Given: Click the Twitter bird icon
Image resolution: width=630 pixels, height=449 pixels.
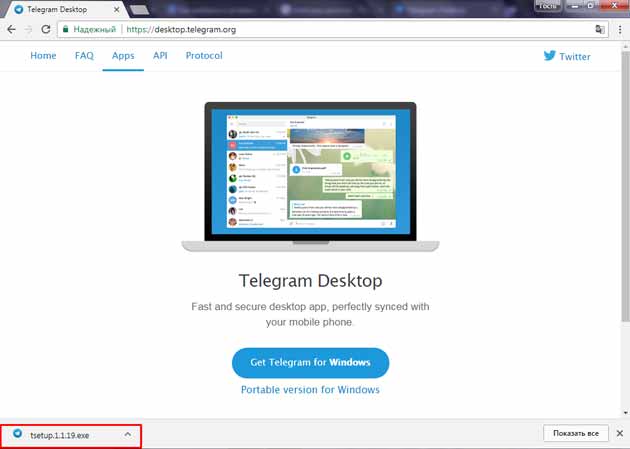Looking at the screenshot, I should click(x=549, y=56).
